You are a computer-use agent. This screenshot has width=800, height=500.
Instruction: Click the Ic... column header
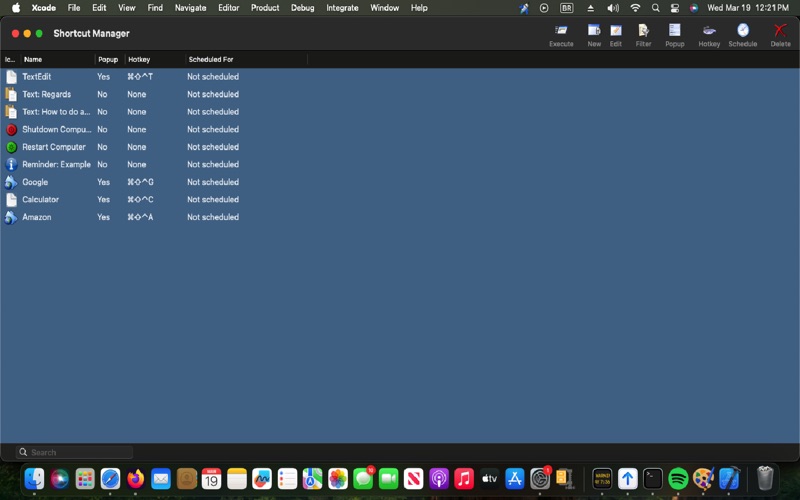pos(10,59)
